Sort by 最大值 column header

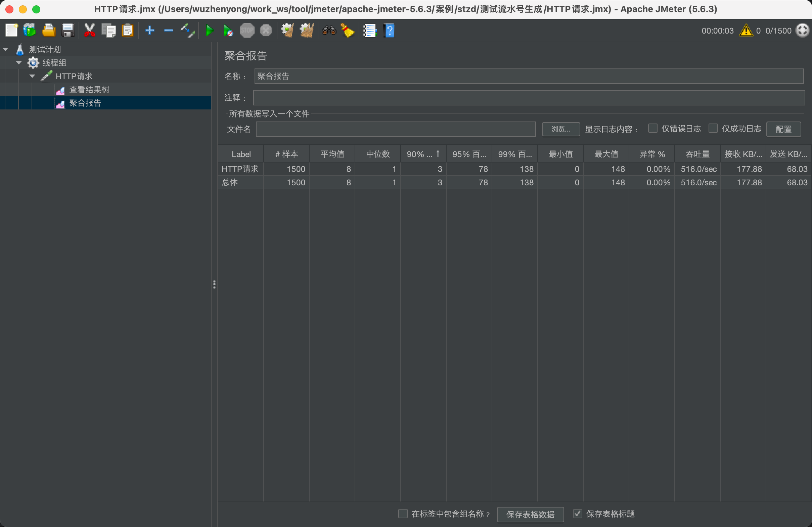[606, 154]
